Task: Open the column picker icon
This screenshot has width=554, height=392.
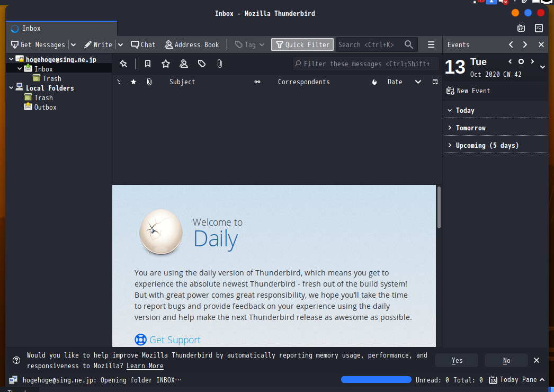Action: pyautogui.click(x=435, y=82)
